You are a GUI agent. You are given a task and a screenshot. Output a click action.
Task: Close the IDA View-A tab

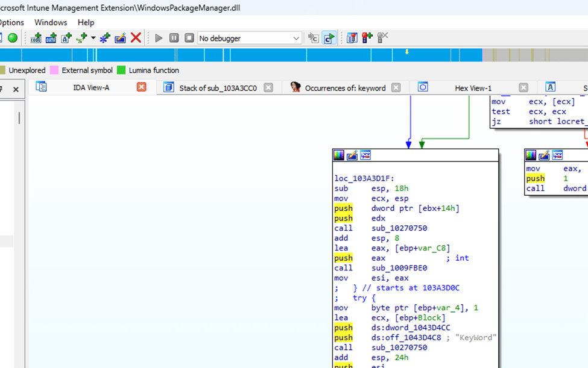(141, 87)
